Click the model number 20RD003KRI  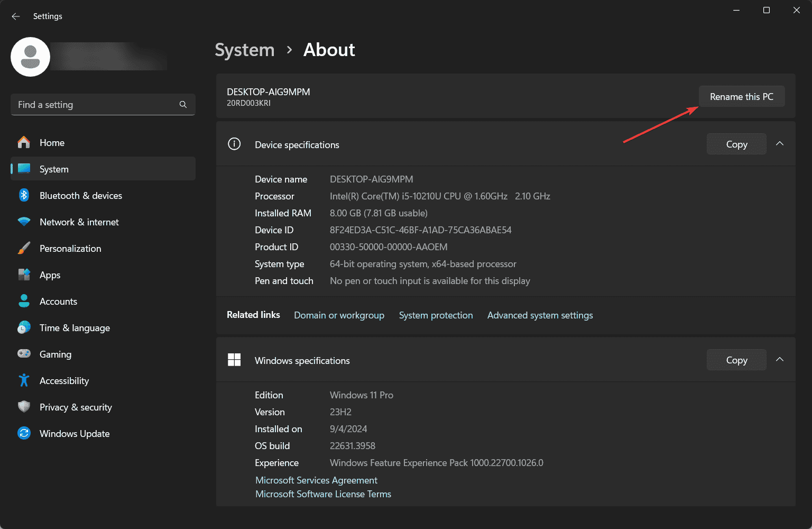tap(248, 103)
